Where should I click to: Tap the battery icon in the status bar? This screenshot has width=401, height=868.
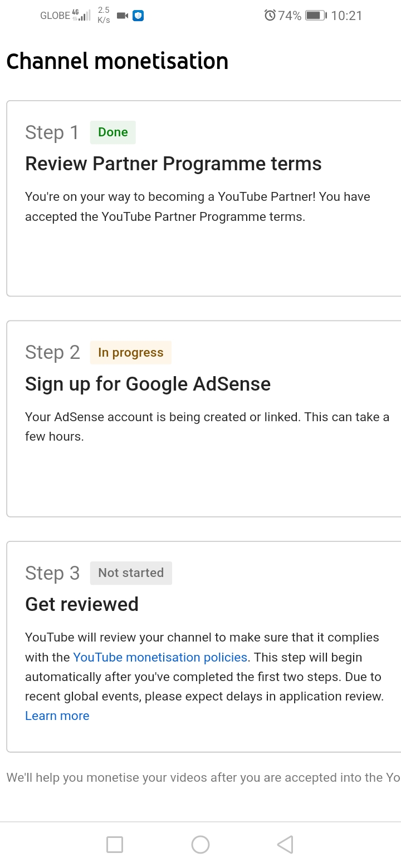point(316,16)
